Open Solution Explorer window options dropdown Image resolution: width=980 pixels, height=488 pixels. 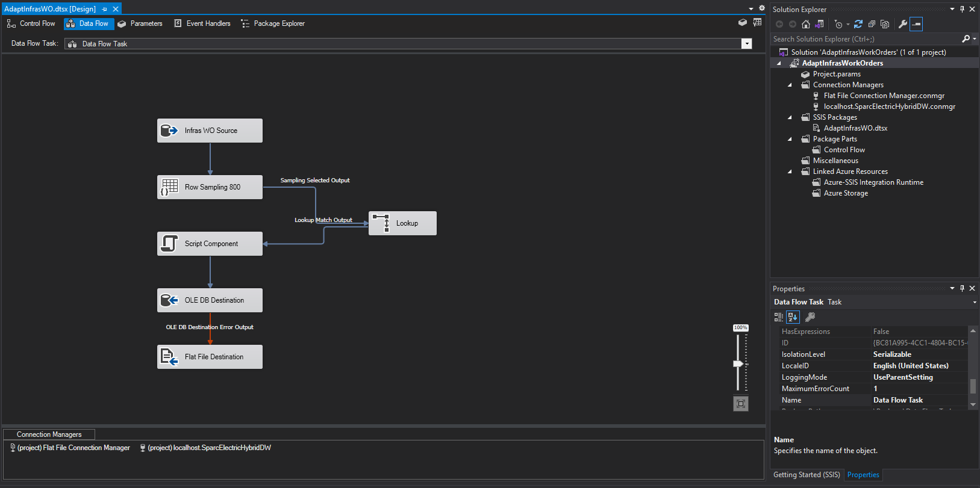pos(952,9)
